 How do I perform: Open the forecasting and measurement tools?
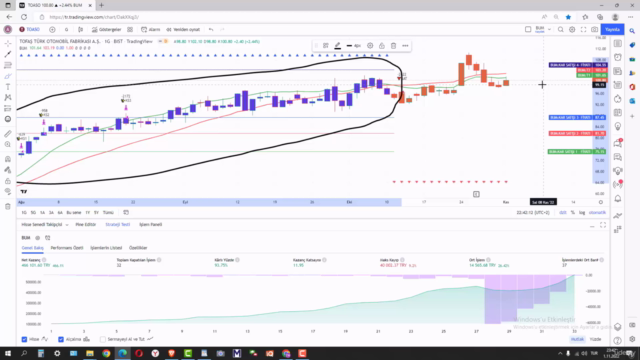coord(8,108)
